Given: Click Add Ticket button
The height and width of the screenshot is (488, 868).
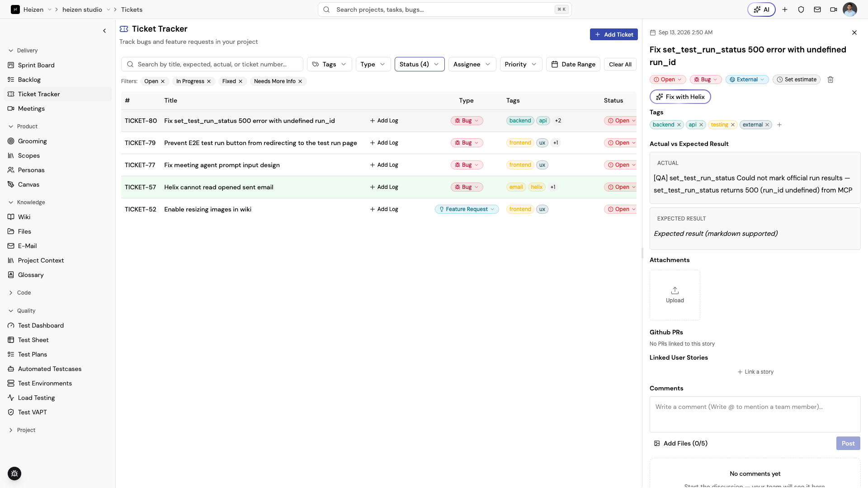Looking at the screenshot, I should click(613, 34).
